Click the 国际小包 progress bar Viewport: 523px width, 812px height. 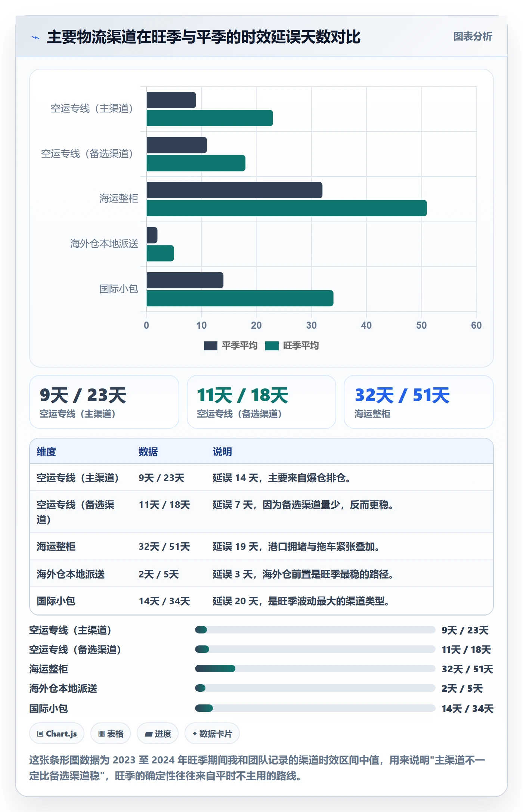(x=315, y=708)
